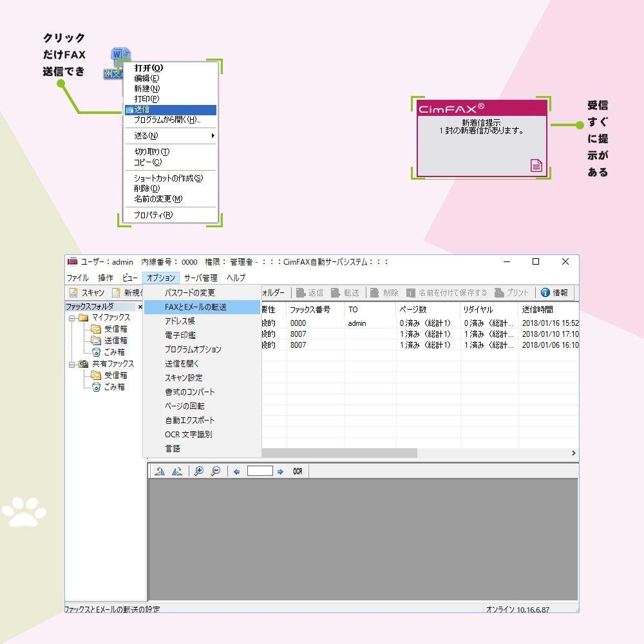The image size is (644, 644).
Task: Zoom out with the magnifier minus icon
Action: pyautogui.click(x=216, y=471)
